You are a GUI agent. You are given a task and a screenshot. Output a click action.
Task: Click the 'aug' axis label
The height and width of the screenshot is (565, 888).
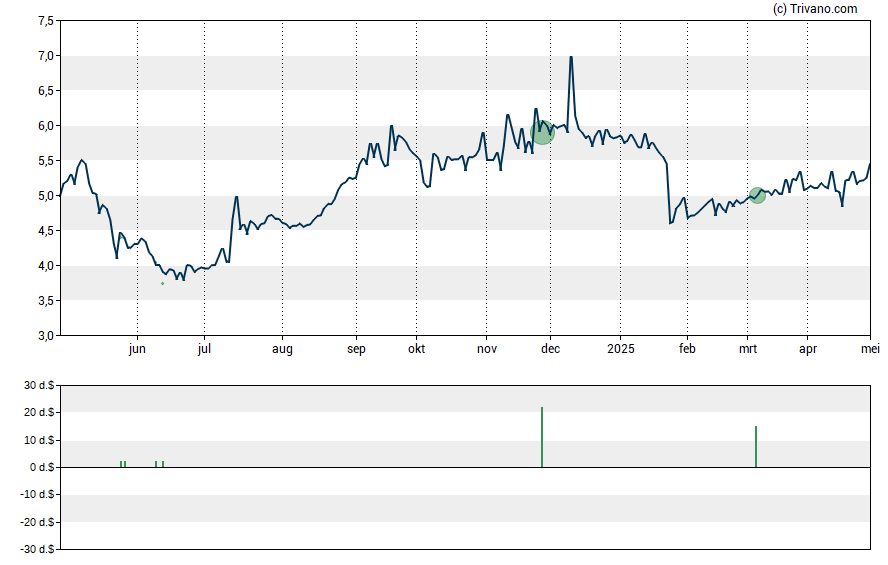coord(282,349)
